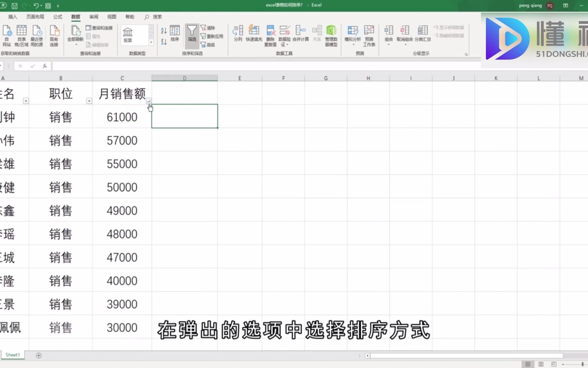Viewport: 588px width, 368px height.
Task: Switch to the Formulas (公式) tab
Action: (x=58, y=17)
